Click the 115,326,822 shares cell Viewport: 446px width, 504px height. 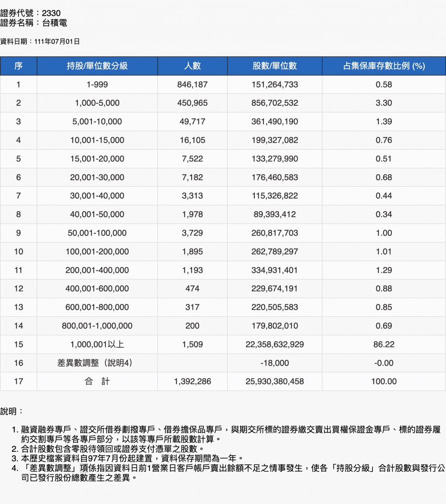click(274, 196)
